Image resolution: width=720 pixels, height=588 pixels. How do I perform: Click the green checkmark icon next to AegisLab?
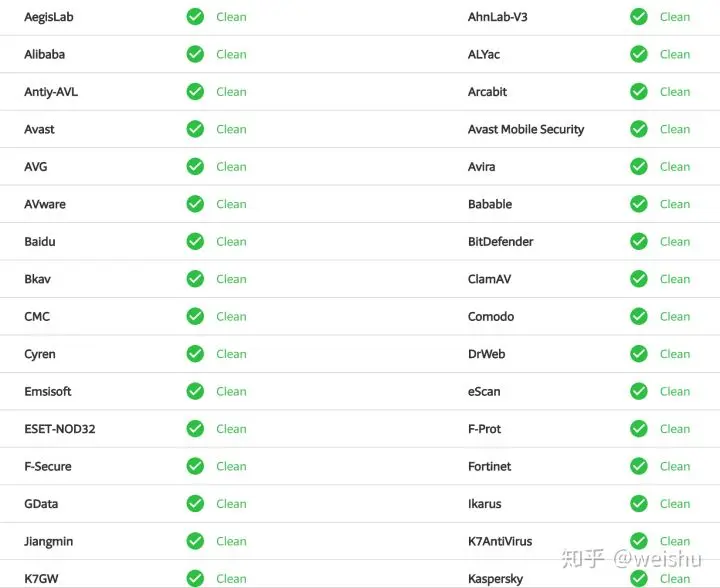coord(195,17)
